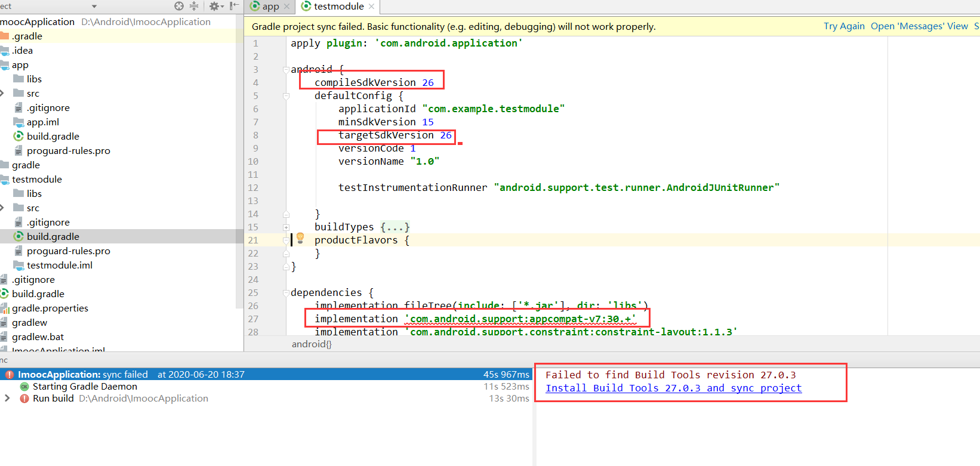Click the collapse-all icon in Project panel

[x=194, y=6]
